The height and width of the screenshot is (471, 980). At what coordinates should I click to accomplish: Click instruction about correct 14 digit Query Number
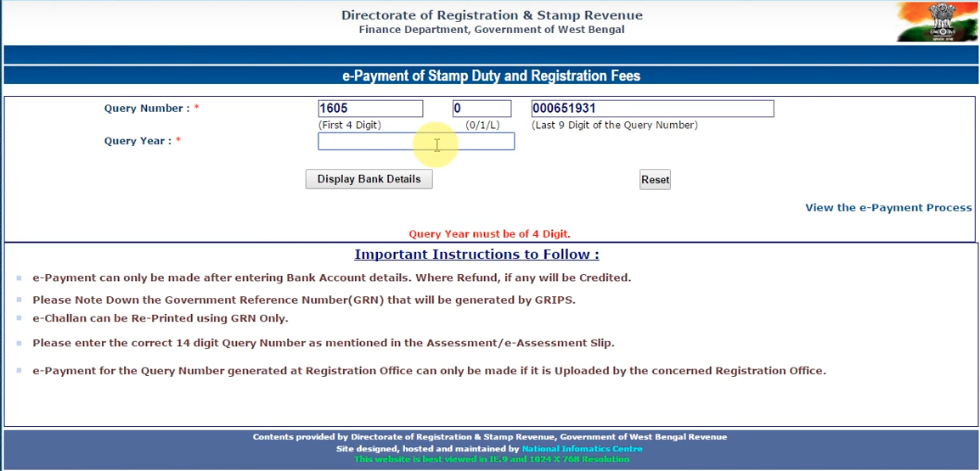click(x=324, y=343)
